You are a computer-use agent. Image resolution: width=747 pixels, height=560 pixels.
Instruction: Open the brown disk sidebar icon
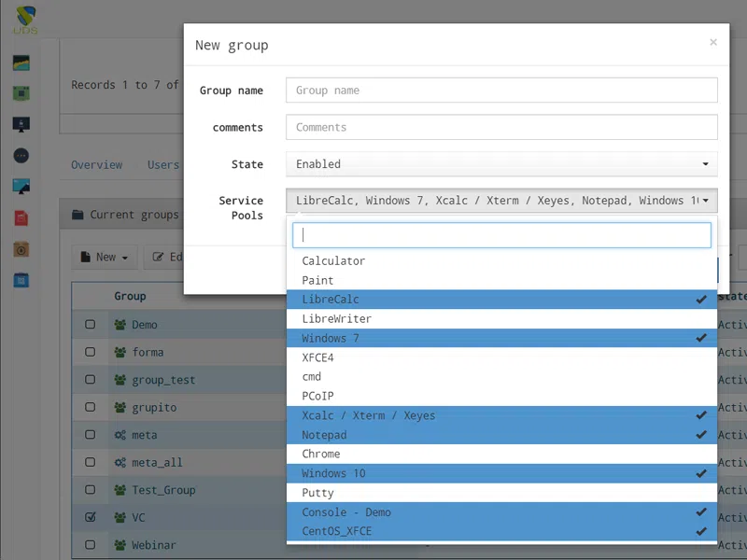pyautogui.click(x=21, y=249)
